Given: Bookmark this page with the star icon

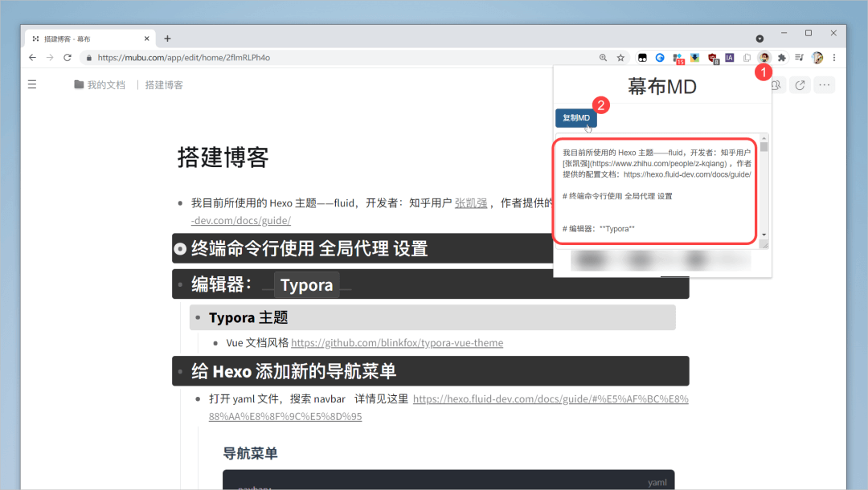Looking at the screenshot, I should click(620, 58).
